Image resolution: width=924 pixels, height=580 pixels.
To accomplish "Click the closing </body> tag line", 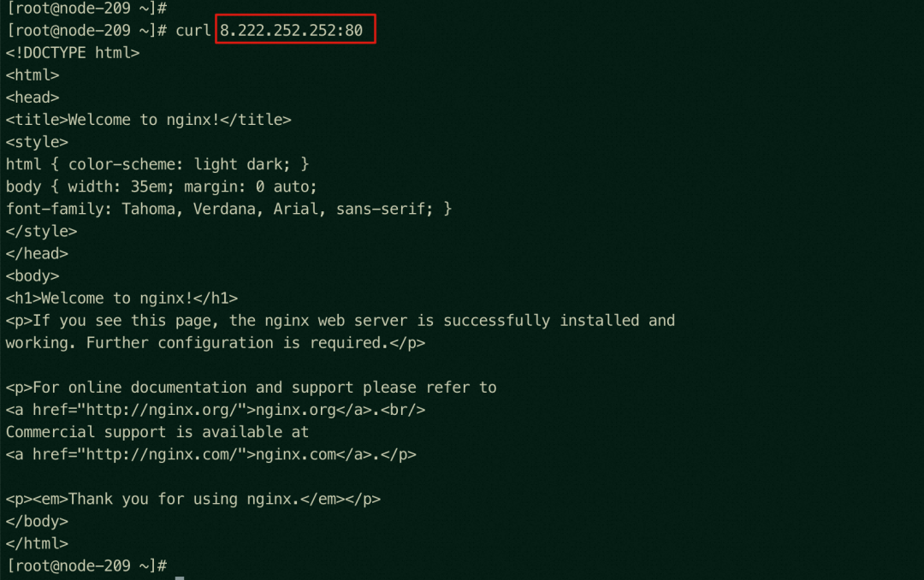I will (37, 522).
